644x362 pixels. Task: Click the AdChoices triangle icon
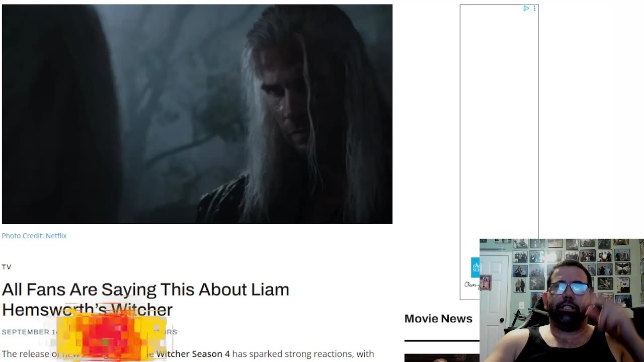coord(526,9)
